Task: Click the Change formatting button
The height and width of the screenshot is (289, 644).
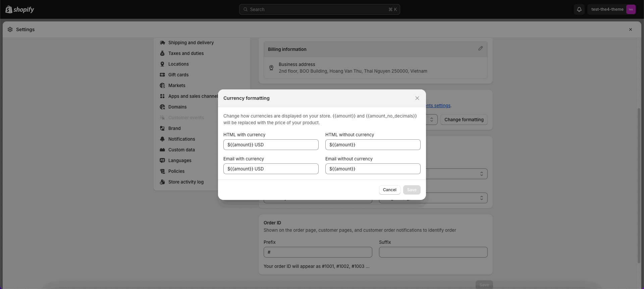Action: [x=464, y=120]
